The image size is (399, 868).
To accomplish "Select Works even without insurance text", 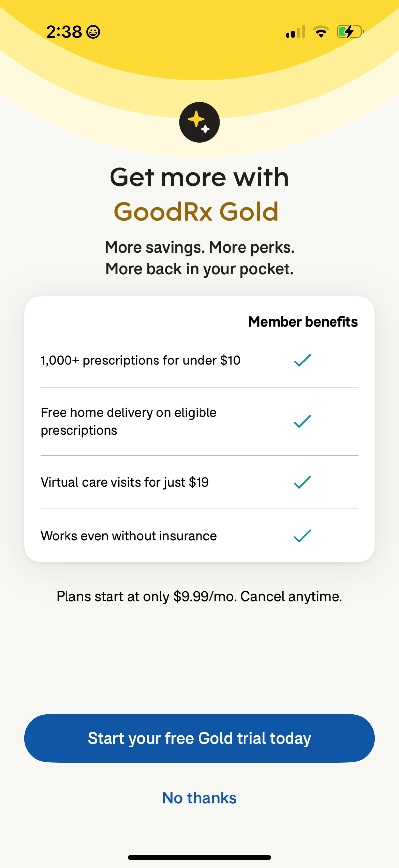I will pyautogui.click(x=129, y=536).
